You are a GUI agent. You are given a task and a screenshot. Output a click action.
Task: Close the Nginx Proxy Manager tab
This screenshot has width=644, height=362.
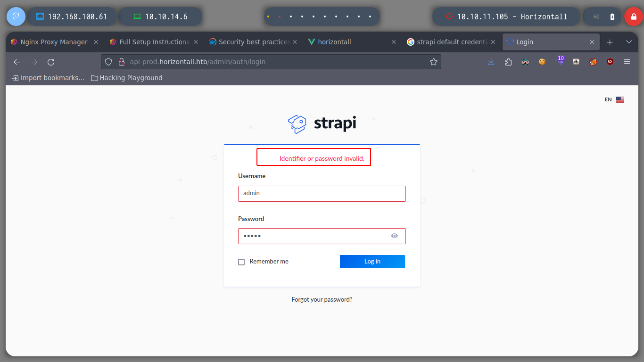click(96, 42)
